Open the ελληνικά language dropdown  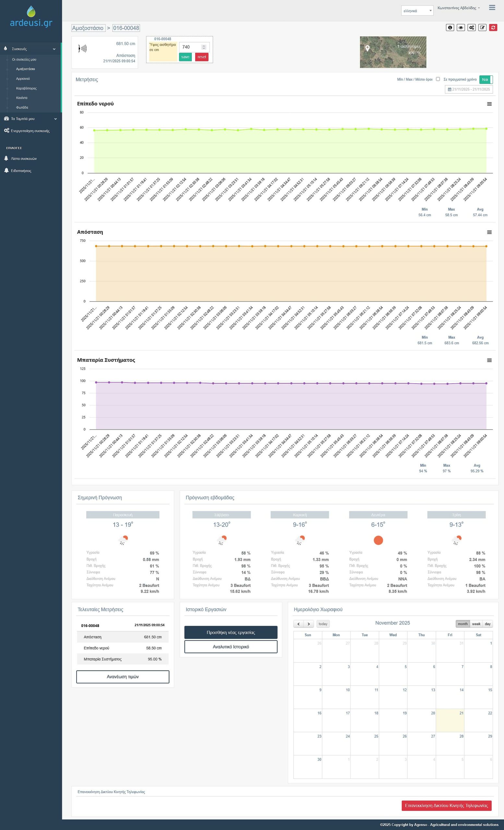point(417,11)
